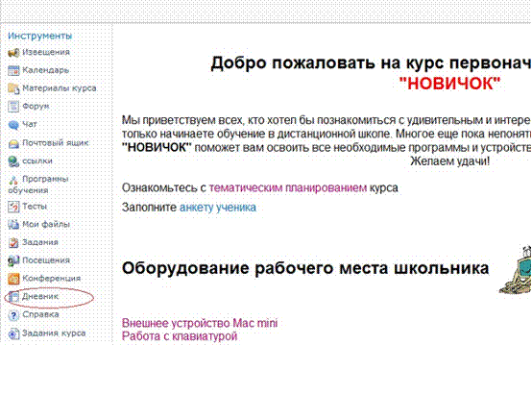The image size is (532, 395).
Task: Click the Материалы курса folder icon
Action: [x=13, y=88]
